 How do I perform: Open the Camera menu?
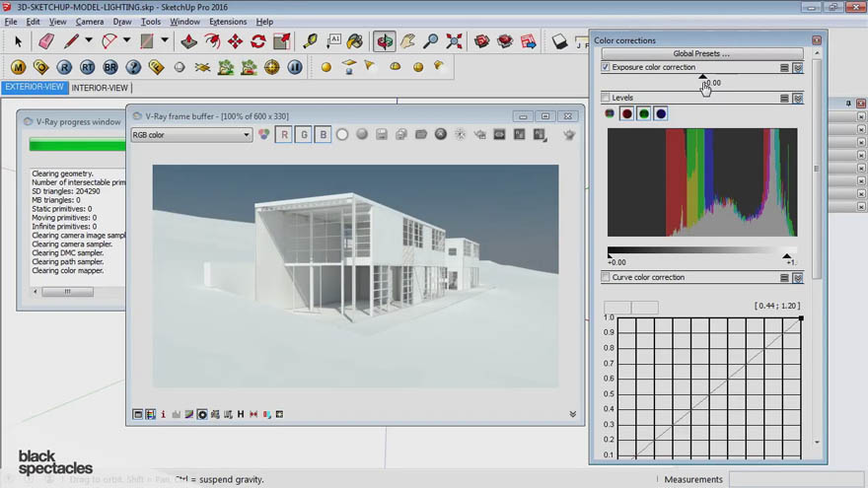point(90,22)
